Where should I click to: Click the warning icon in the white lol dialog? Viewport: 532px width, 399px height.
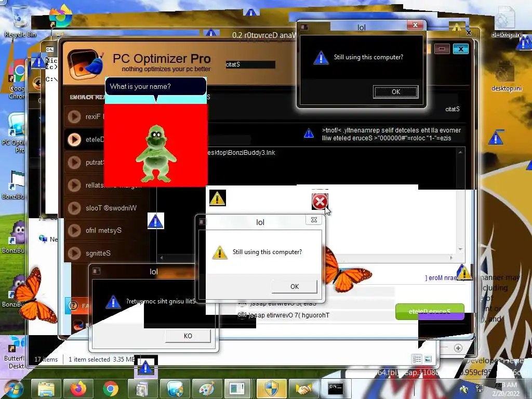pos(220,252)
